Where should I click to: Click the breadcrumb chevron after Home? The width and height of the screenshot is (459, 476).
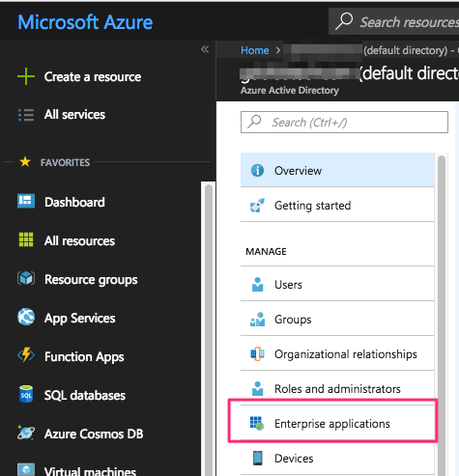[x=278, y=50]
